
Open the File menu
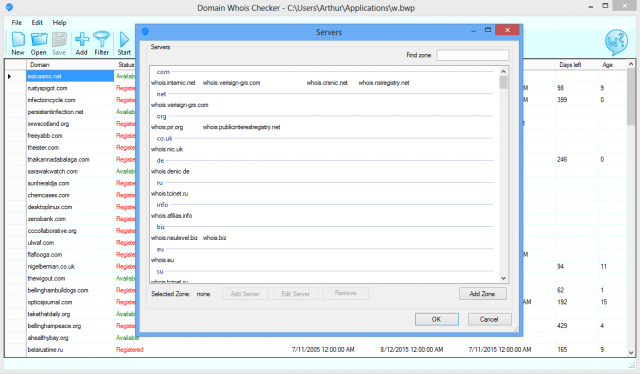[17, 22]
